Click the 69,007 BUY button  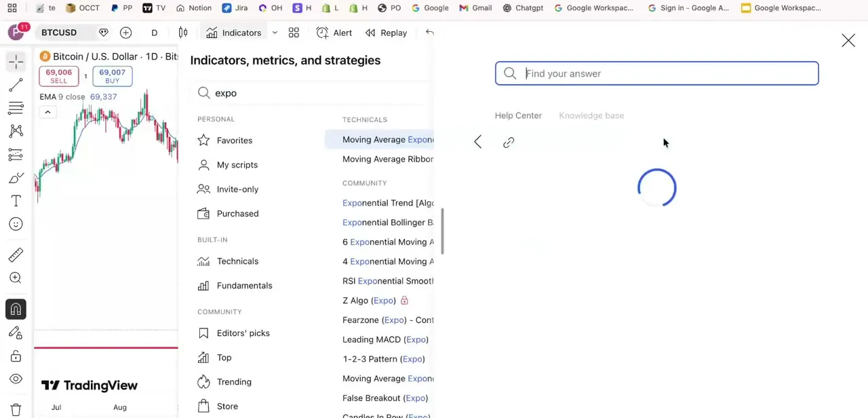point(112,76)
